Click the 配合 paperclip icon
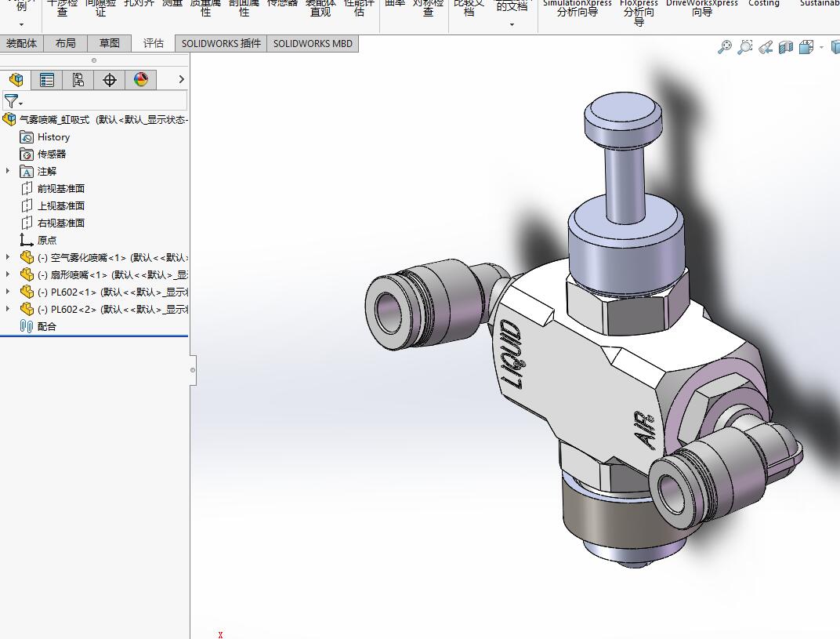Screen dimensions: 840x639 click(x=27, y=326)
